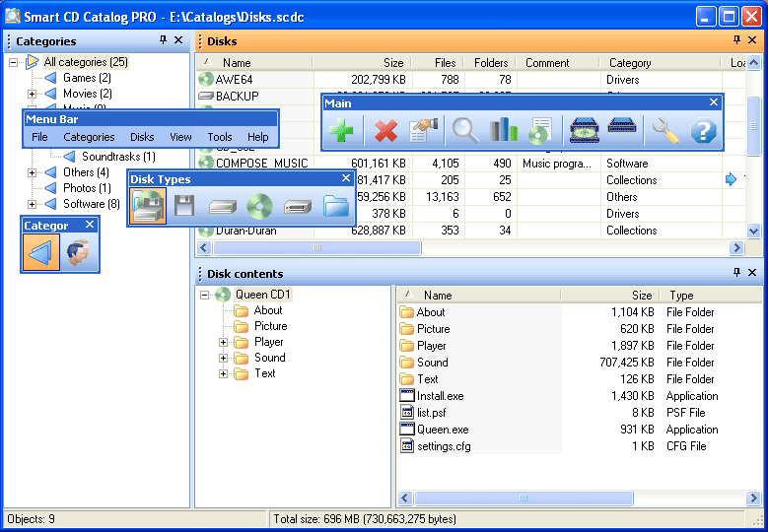Click the magnifying glass Search icon
Viewport: 768px width, 532px height.
point(465,130)
